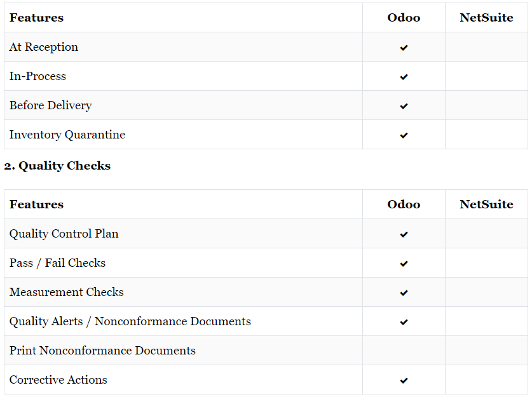Image resolution: width=532 pixels, height=397 pixels.
Task: Click the empty Odoo cell for Print Nonconformance Documents
Action: (404, 351)
